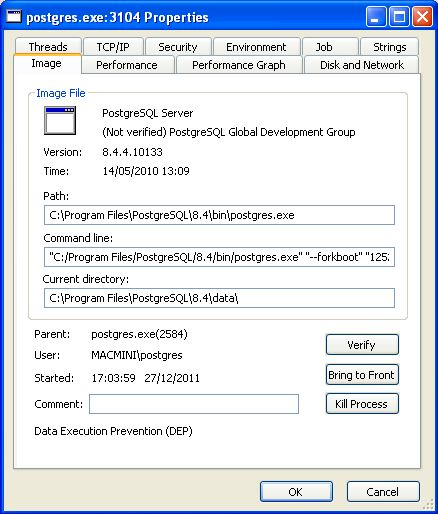Click the parent process postgres.exe(2584)

point(139,334)
